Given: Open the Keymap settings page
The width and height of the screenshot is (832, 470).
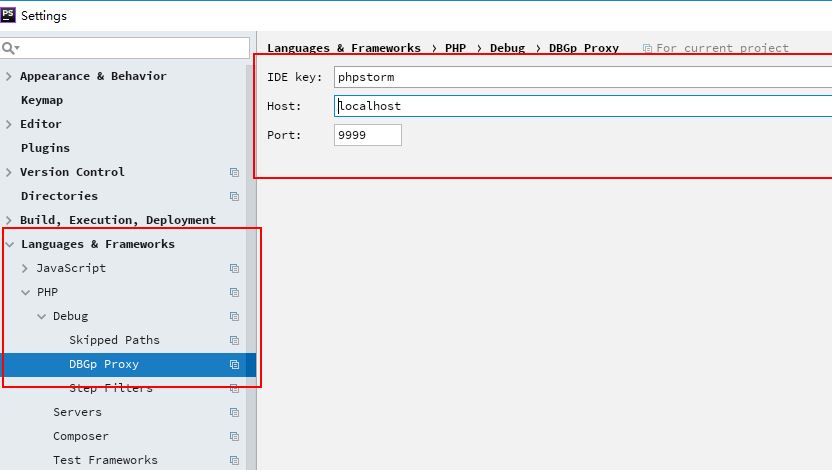Looking at the screenshot, I should [x=42, y=100].
